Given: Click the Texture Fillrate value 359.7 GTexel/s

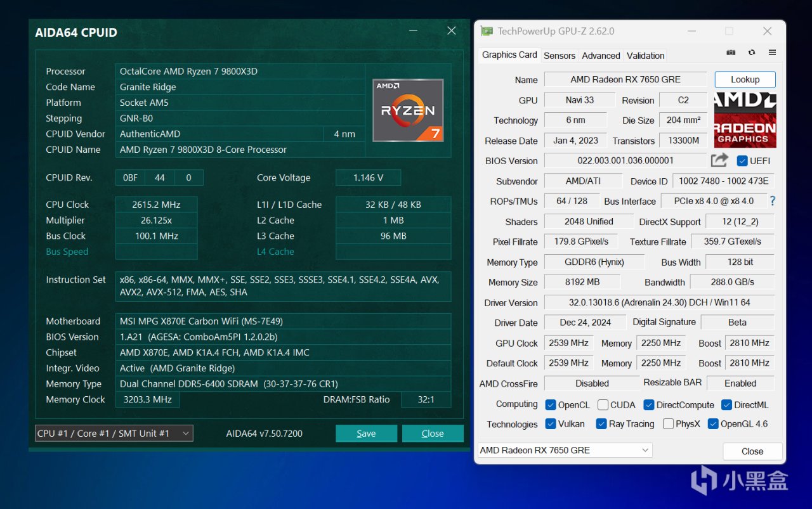Looking at the screenshot, I should 733,242.
